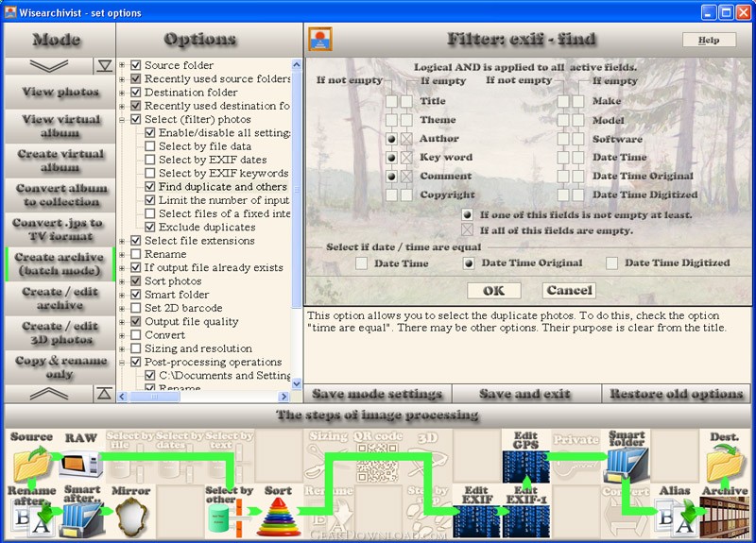Click the Archive shelves step icon
Screen dimensions: 756x543
pos(725,518)
